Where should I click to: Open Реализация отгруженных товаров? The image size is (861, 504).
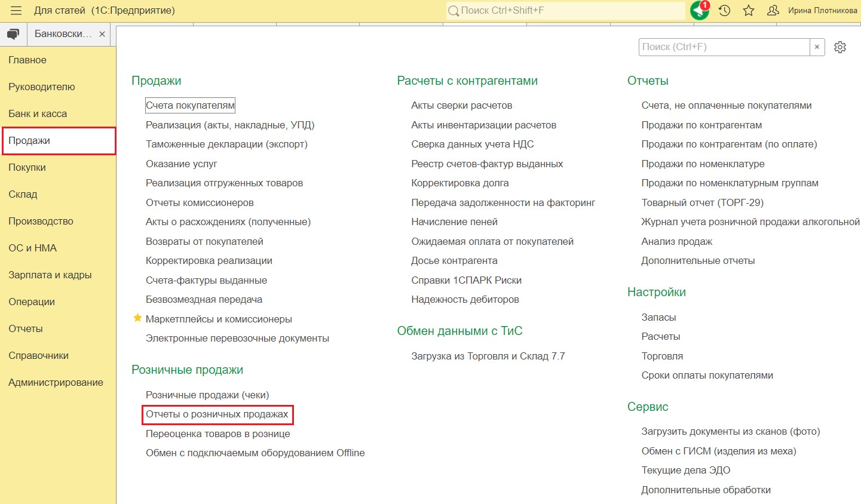pos(224,183)
